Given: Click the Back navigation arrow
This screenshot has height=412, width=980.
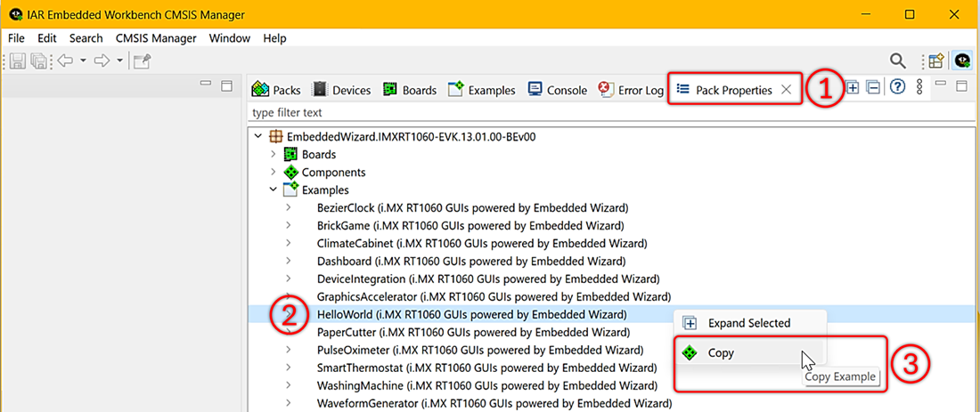Looking at the screenshot, I should point(65,61).
